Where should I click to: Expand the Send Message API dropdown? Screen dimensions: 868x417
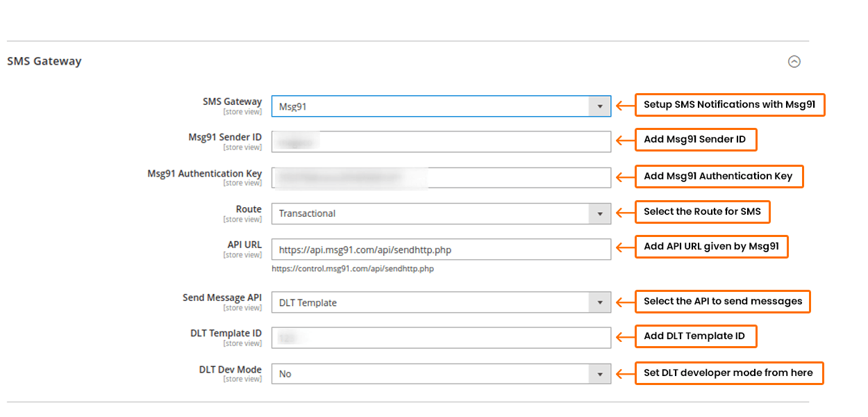coord(440,302)
